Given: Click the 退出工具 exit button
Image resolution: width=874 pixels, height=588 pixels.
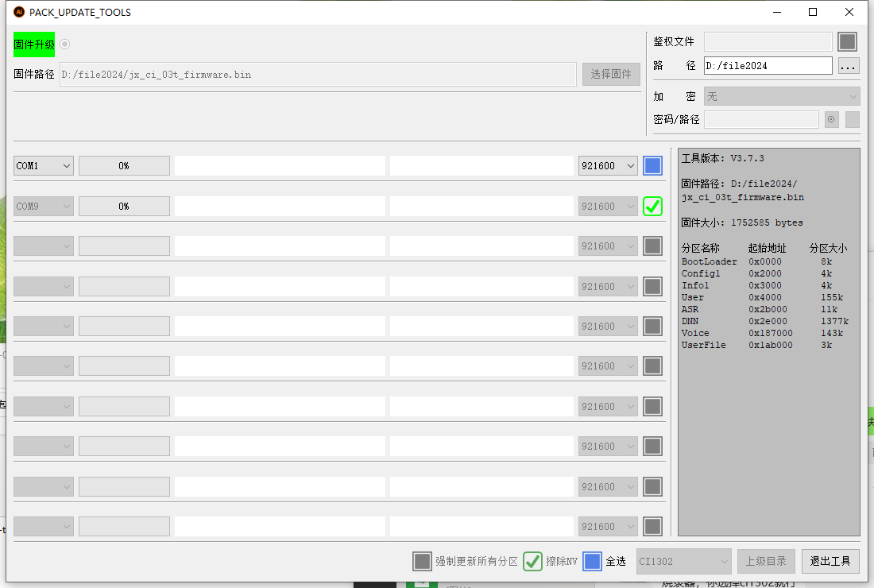Looking at the screenshot, I should click(x=830, y=561).
